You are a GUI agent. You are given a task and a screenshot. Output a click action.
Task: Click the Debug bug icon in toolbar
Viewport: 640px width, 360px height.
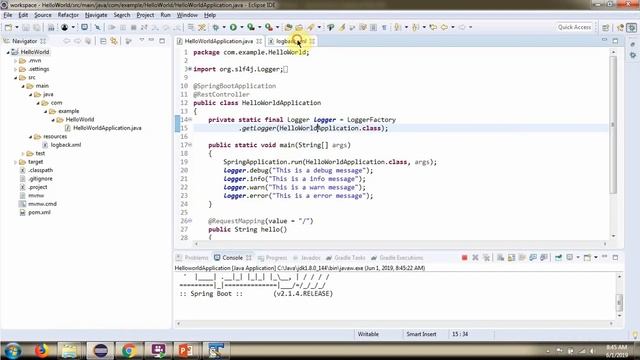pos(216,27)
